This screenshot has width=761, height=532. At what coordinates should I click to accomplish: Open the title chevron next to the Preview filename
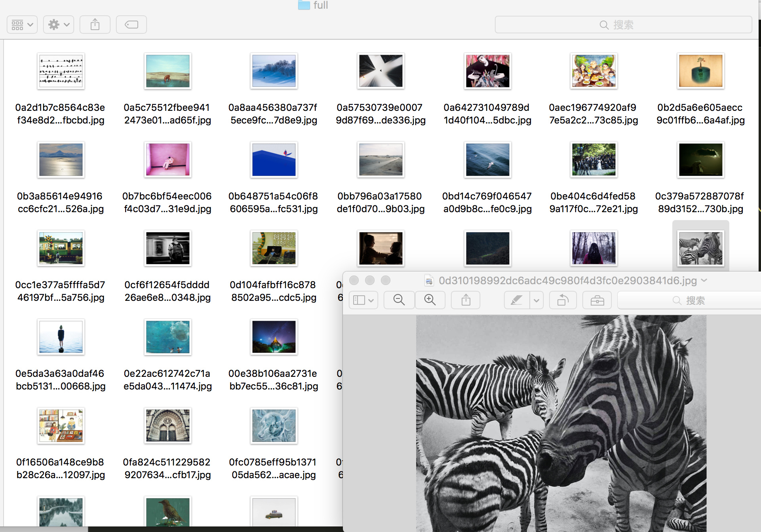point(704,280)
